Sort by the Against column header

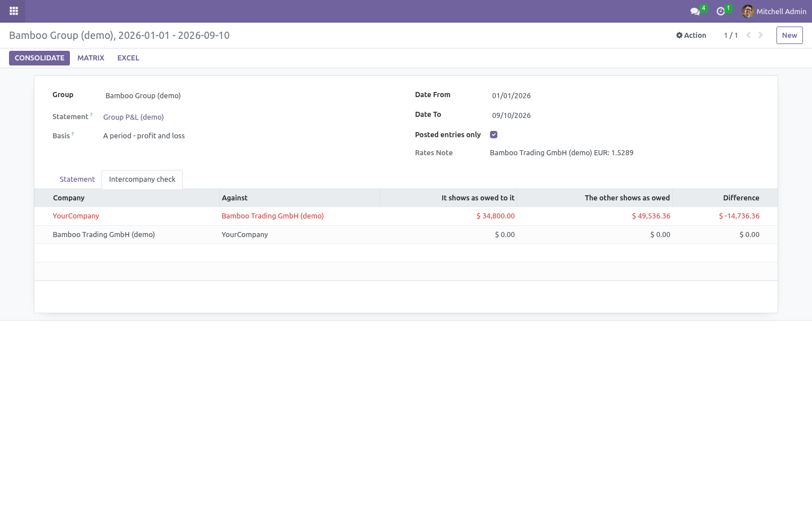coord(300,198)
